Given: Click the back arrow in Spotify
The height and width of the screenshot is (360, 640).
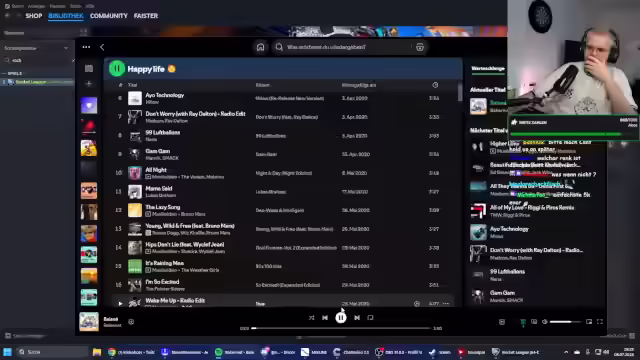Looking at the screenshot, I should (x=102, y=47).
